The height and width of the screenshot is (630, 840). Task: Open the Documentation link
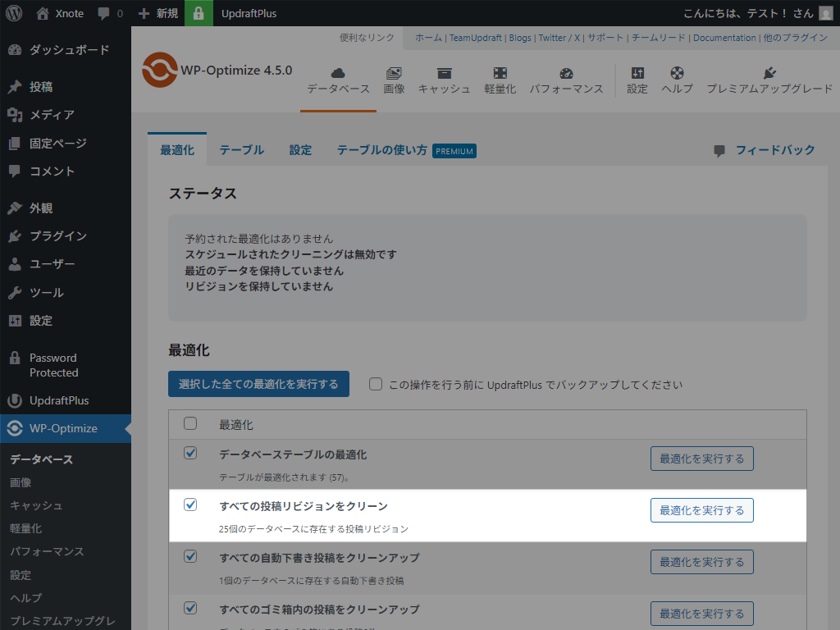pyautogui.click(x=724, y=38)
